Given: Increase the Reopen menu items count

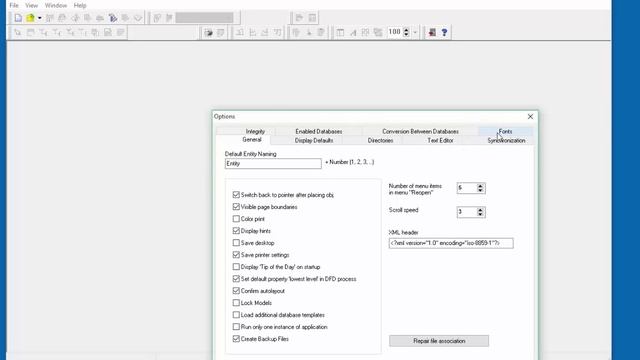Looking at the screenshot, I should pos(480,186).
